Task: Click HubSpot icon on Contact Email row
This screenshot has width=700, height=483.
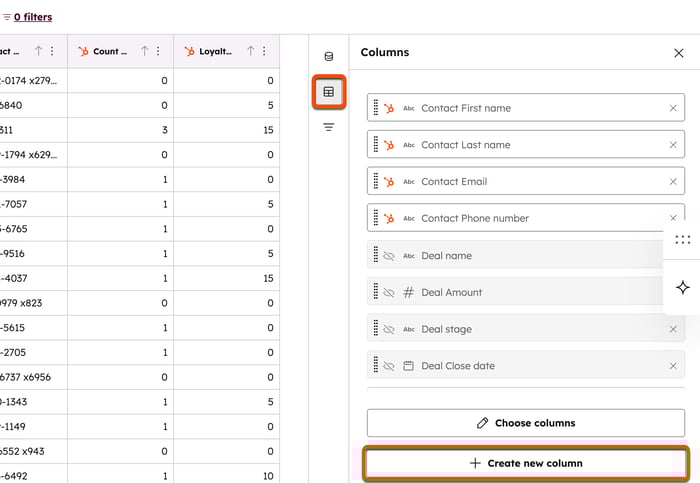Action: click(x=389, y=182)
